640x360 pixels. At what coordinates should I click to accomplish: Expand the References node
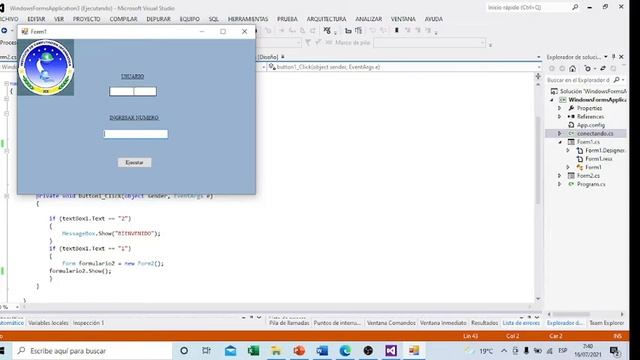[560, 117]
